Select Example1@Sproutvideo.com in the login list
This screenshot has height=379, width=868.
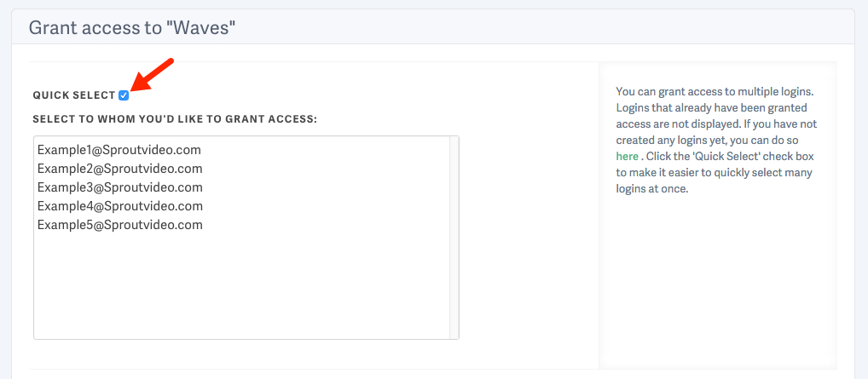[241, 150]
